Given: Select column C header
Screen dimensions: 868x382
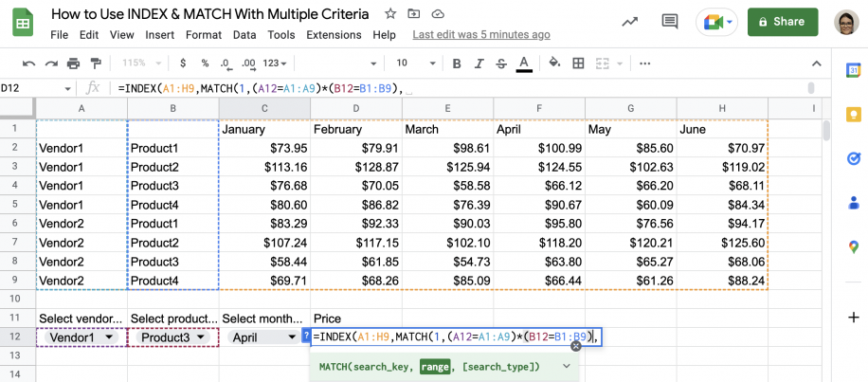Looking at the screenshot, I should tap(264, 109).
